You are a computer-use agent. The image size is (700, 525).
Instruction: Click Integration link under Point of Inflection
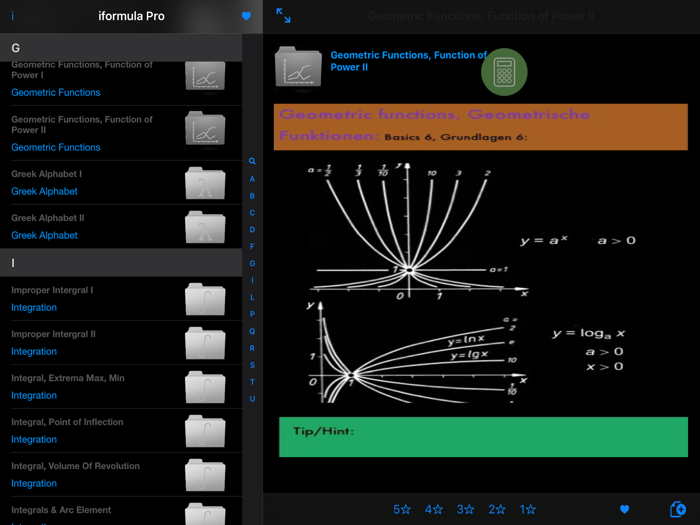(34, 439)
